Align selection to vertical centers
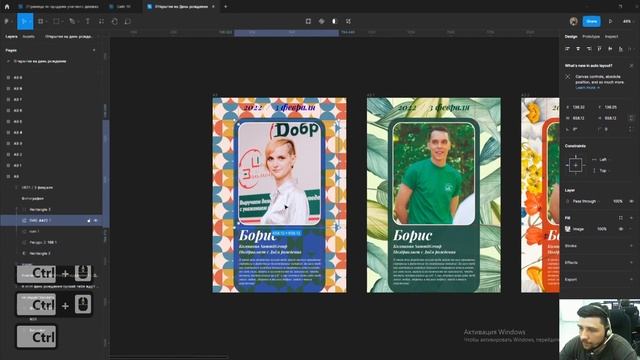This screenshot has width=640, height=360. click(x=610, y=49)
